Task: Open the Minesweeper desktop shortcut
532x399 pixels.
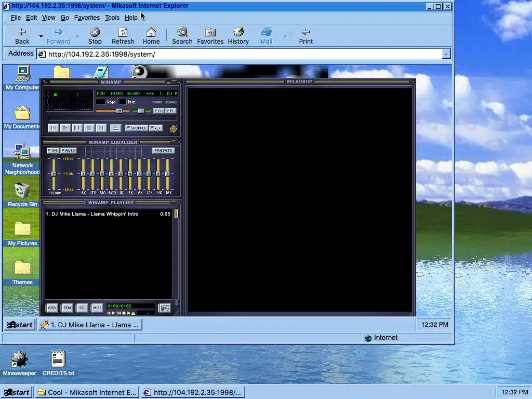Action: click(19, 364)
